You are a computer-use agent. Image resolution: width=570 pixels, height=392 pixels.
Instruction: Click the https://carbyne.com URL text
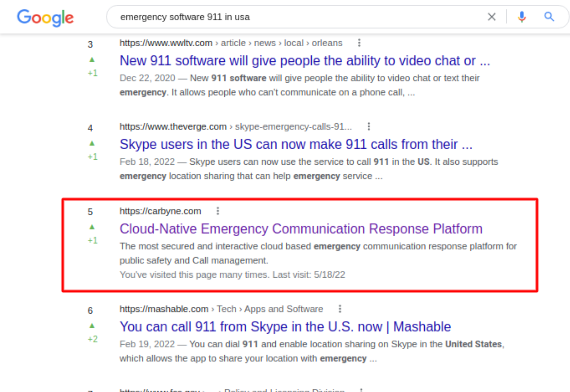point(160,211)
